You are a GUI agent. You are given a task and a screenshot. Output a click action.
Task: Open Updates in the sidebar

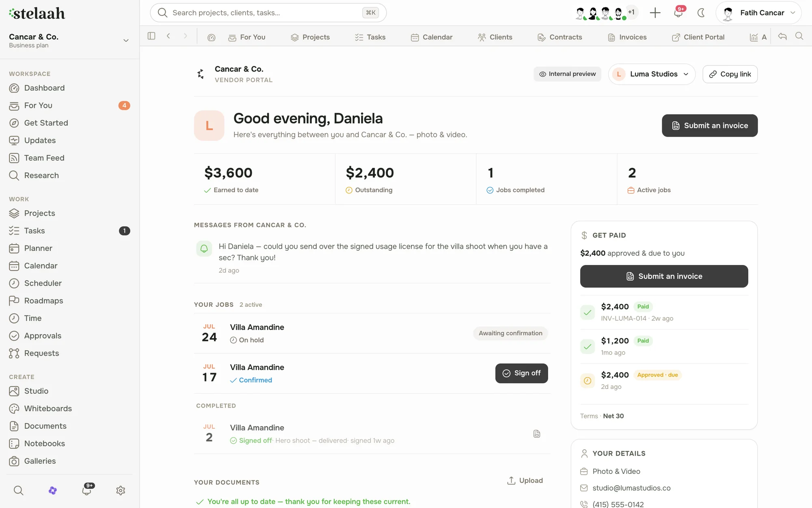[x=69, y=140]
